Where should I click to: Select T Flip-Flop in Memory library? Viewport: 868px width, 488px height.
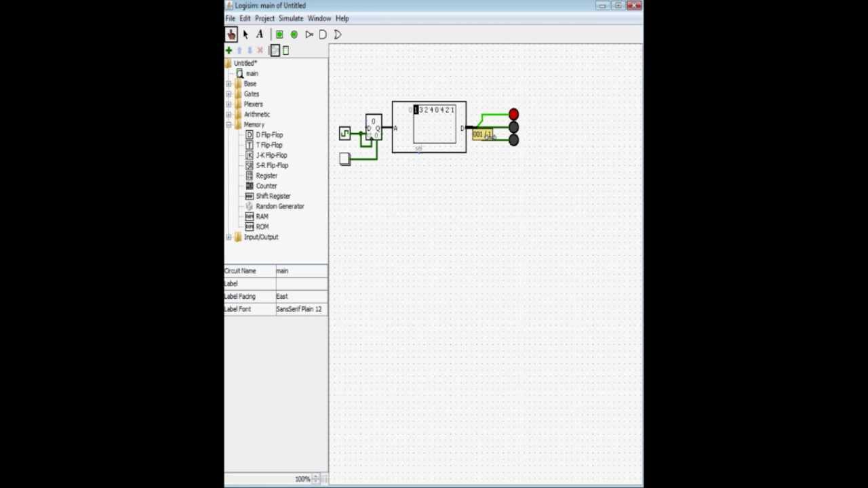coord(264,145)
